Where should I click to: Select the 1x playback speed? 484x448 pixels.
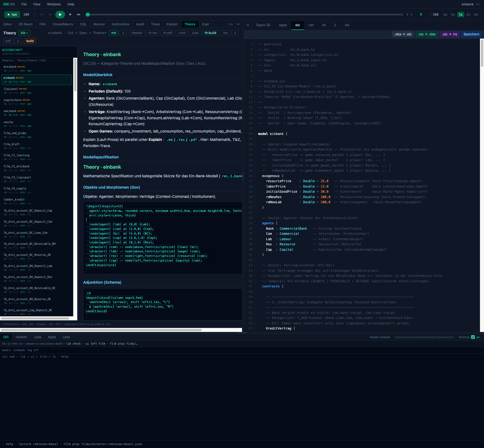click(x=461, y=15)
